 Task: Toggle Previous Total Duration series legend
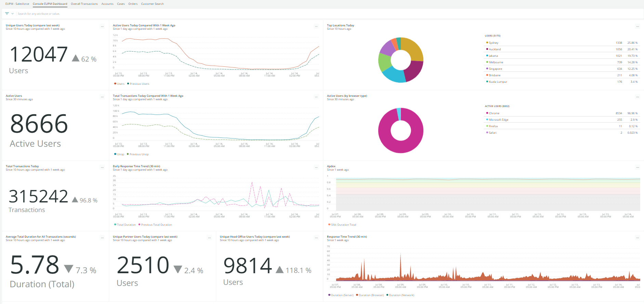[155, 225]
